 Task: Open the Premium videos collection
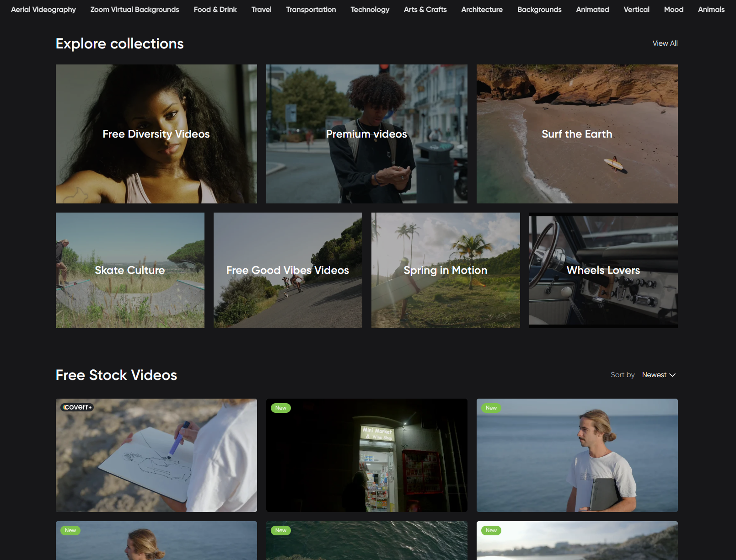pyautogui.click(x=367, y=134)
